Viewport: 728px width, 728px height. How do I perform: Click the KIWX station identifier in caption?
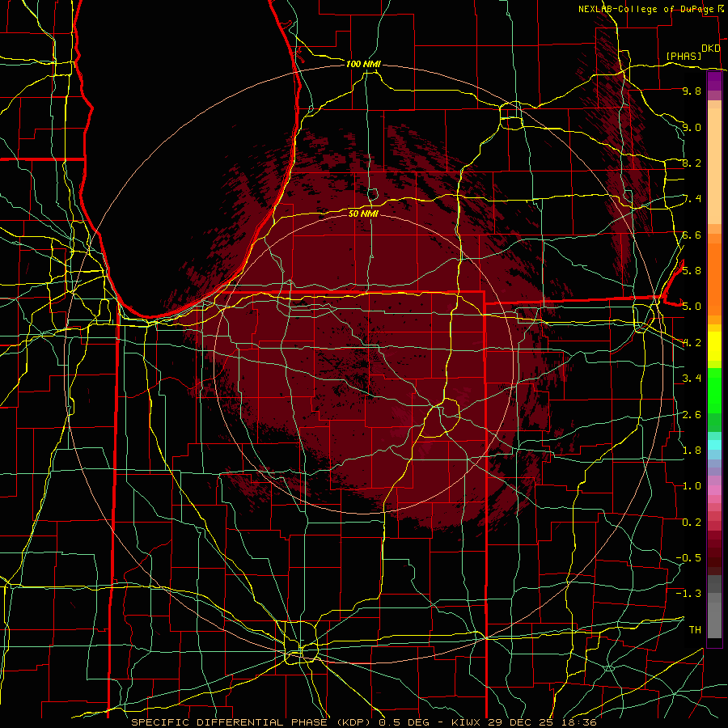coord(467,722)
